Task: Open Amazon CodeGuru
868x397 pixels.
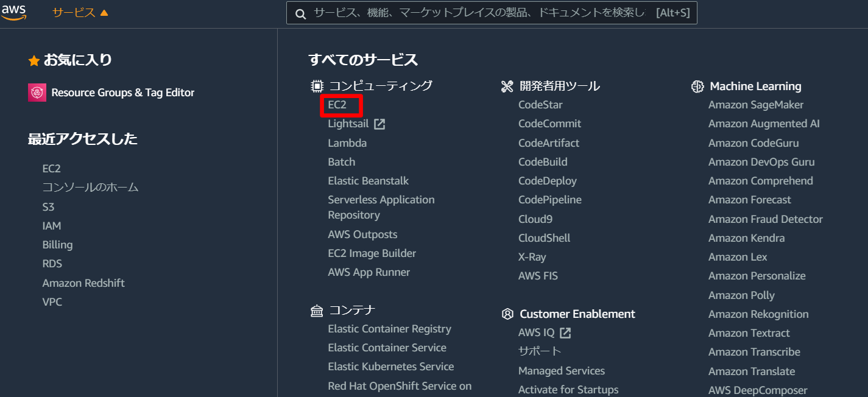Action: [753, 143]
